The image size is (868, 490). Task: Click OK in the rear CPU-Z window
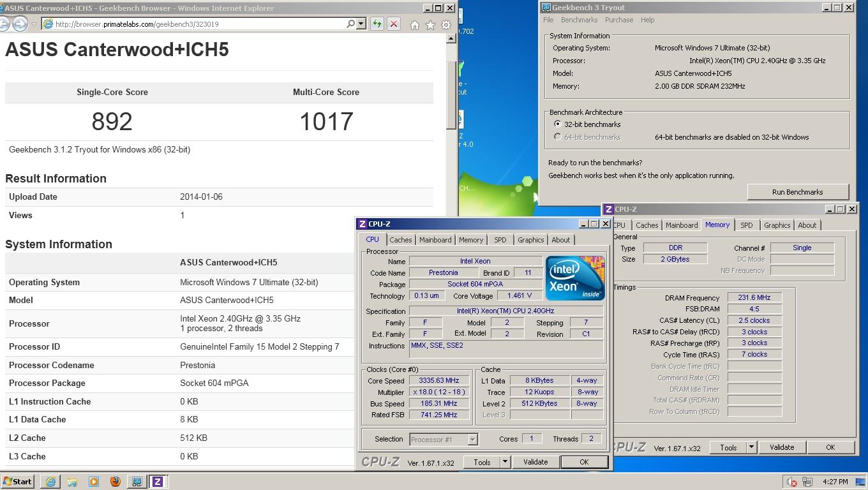tap(830, 447)
